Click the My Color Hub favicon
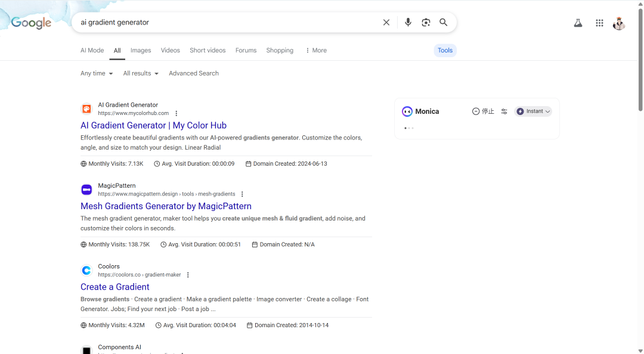Viewport: 644px width, 354px height. (x=86, y=109)
